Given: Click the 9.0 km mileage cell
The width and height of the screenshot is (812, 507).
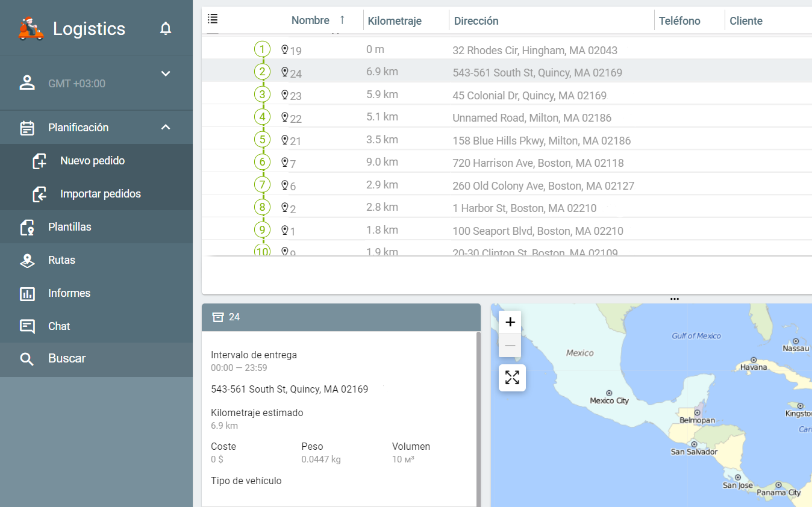Looking at the screenshot, I should (x=382, y=162).
